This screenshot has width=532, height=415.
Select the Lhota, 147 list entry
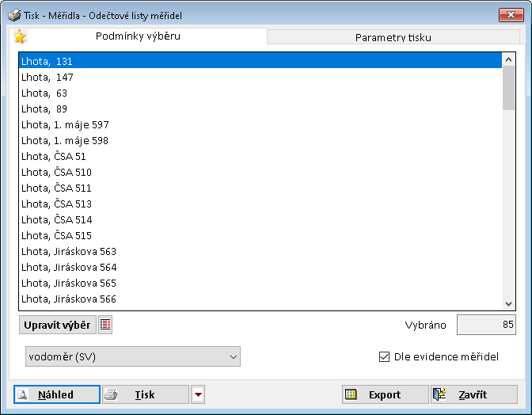pos(47,77)
